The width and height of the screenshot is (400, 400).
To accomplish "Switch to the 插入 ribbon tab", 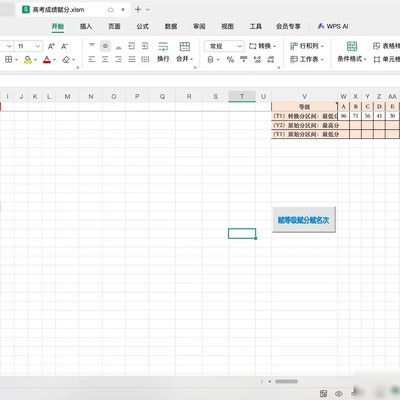I will tap(86, 26).
